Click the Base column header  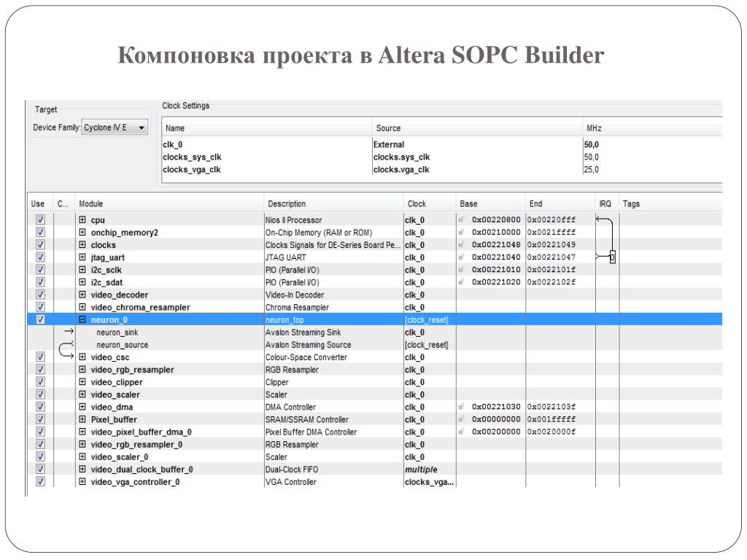[x=491, y=204]
